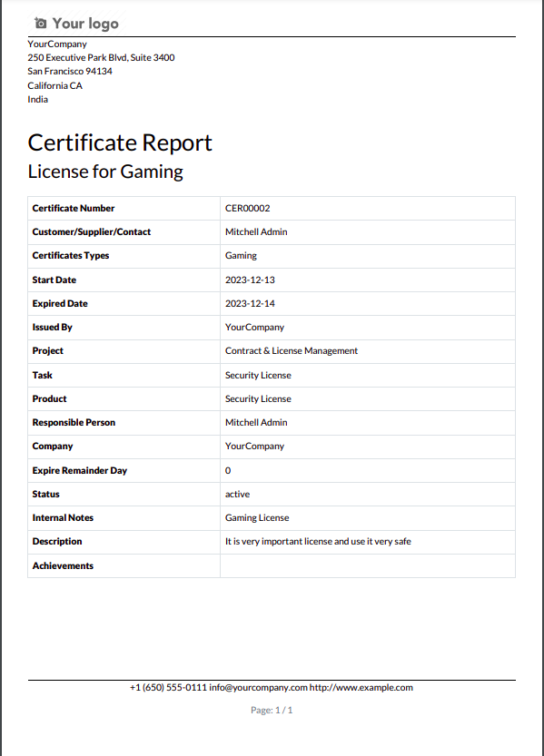
Task: Click Security License in the Task row
Action: point(258,375)
